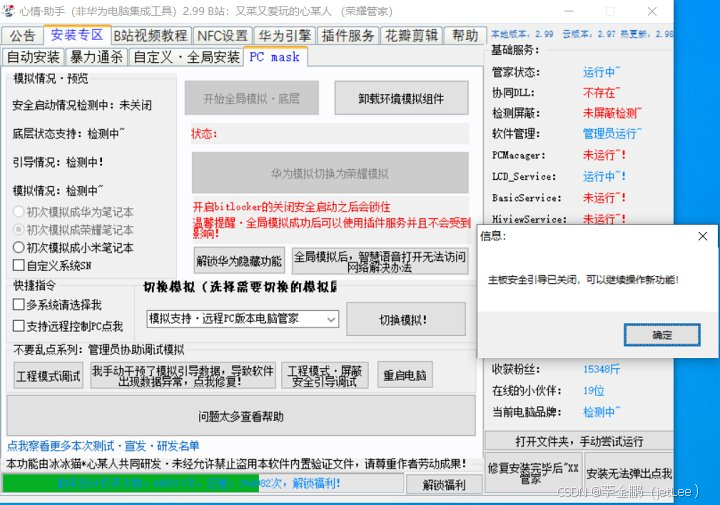Open the 帮助 tab
The height and width of the screenshot is (505, 720).
[465, 35]
